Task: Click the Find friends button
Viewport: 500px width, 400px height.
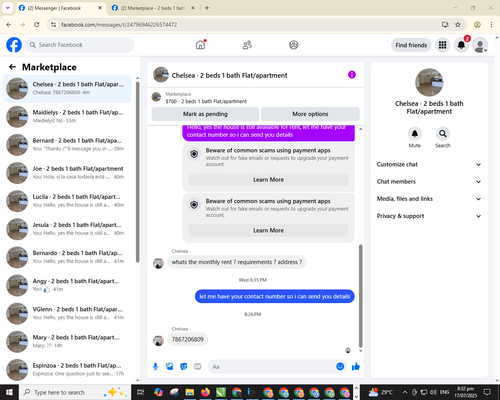Action: 411,45
